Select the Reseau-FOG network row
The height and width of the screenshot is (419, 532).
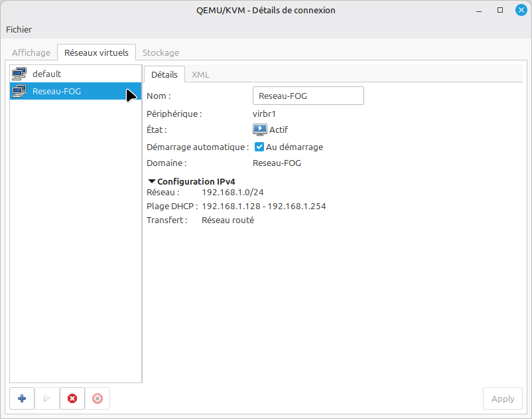(x=76, y=91)
